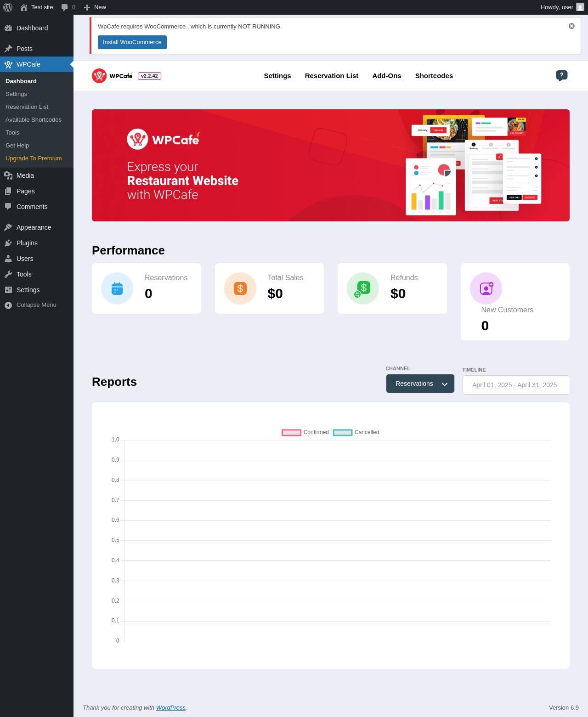Click the Collapse Menu arrow icon

click(8, 305)
